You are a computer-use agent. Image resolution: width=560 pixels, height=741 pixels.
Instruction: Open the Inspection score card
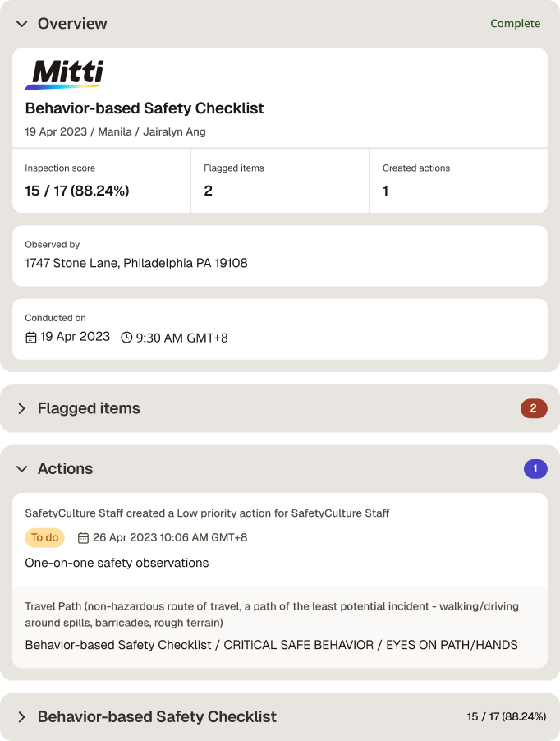tap(101, 181)
